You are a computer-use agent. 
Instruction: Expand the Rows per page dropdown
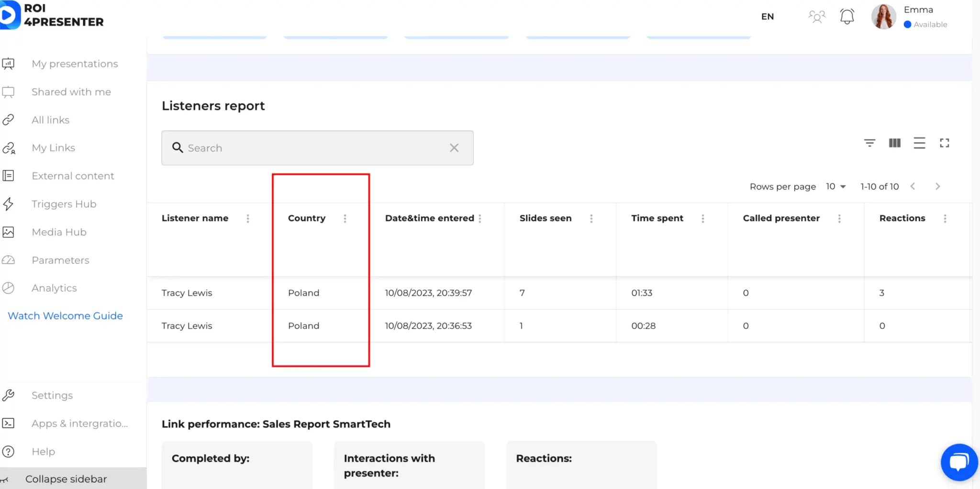coord(836,187)
